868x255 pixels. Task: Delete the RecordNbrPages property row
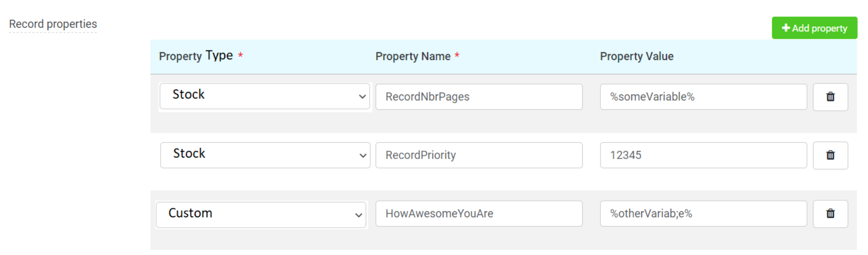pos(830,97)
